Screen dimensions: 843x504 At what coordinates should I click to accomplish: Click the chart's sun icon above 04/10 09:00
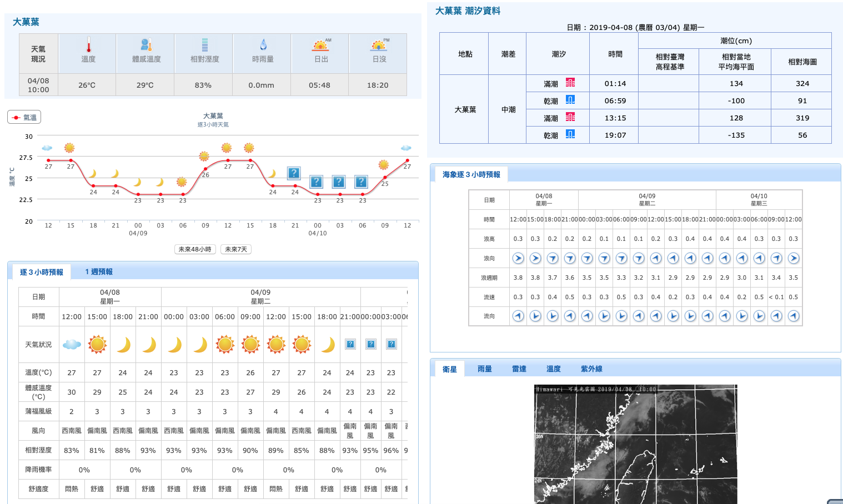[x=384, y=165]
